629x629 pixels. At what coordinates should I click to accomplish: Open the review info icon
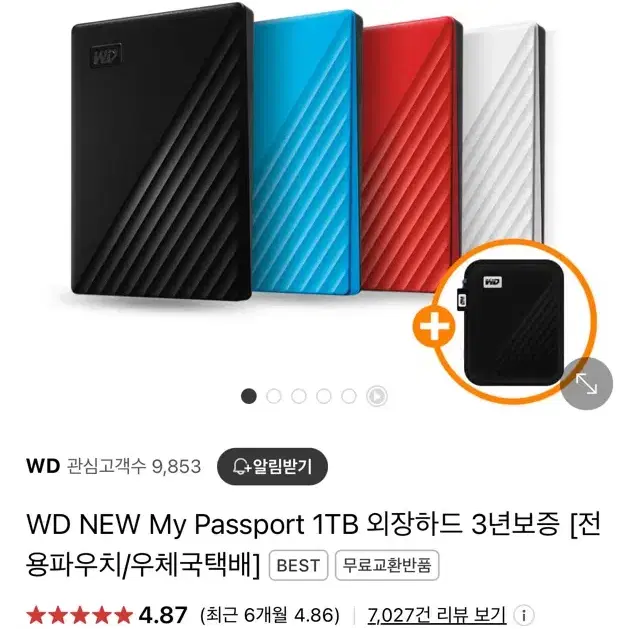tap(524, 614)
